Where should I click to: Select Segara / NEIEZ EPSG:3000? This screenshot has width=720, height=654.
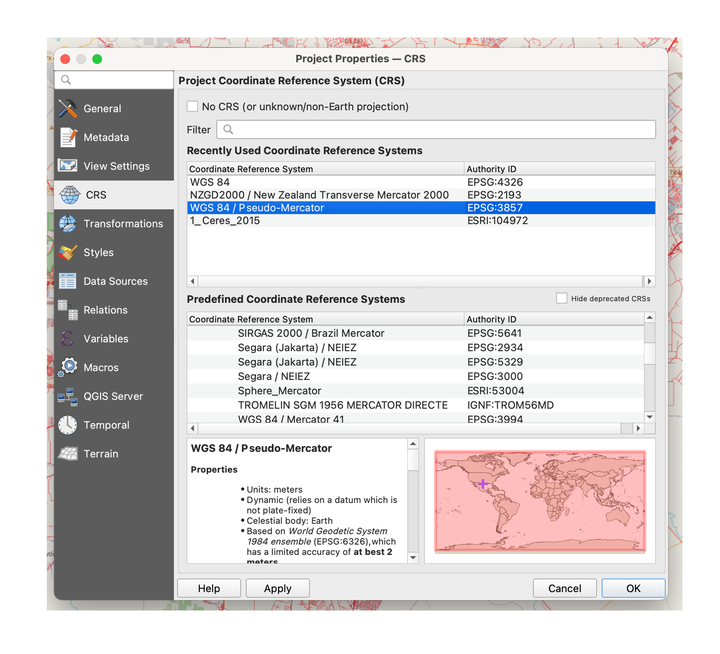point(416,376)
